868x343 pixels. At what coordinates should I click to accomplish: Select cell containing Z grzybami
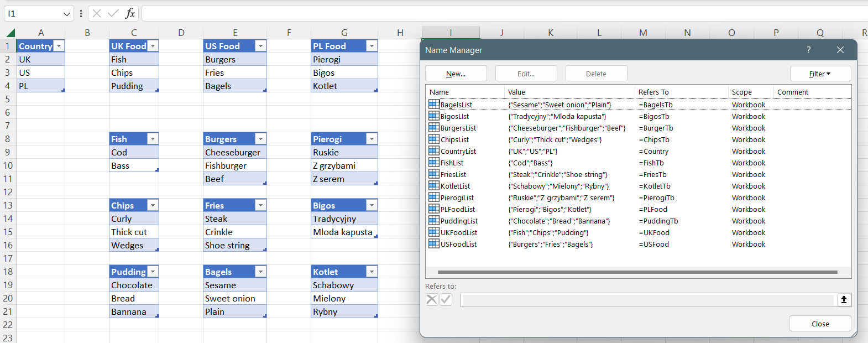coord(344,165)
